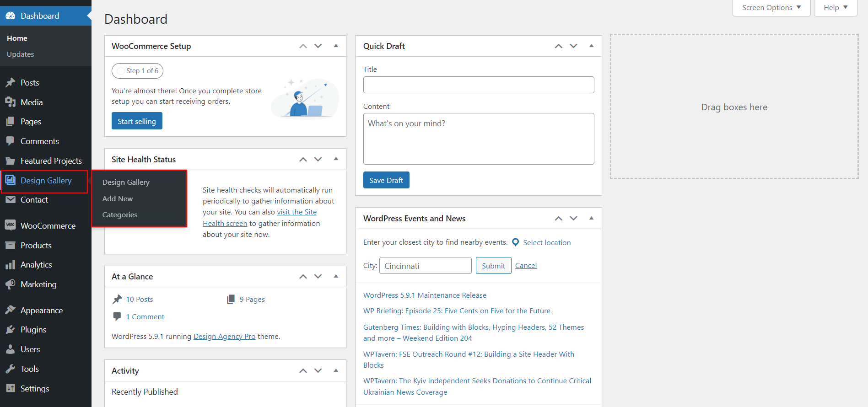Viewport: 868px width, 407px height.
Task: Click the Featured Projects folder icon
Action: point(10,161)
